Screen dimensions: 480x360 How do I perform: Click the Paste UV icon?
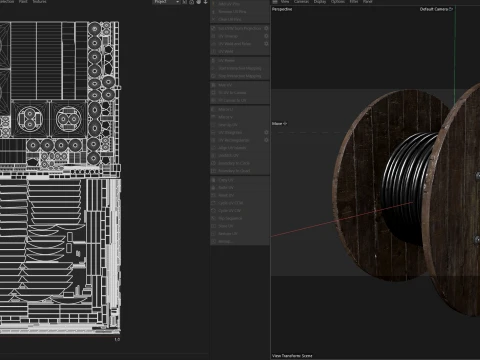point(214,188)
